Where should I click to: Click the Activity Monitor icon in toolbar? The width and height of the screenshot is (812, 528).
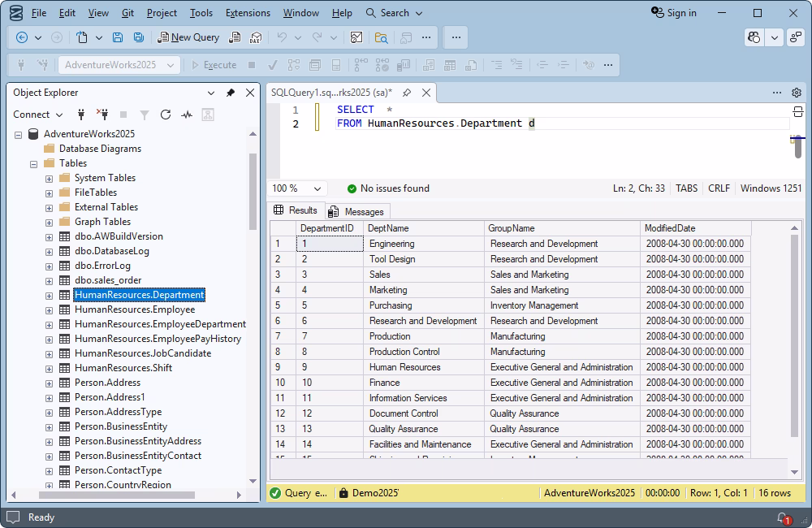(356, 37)
